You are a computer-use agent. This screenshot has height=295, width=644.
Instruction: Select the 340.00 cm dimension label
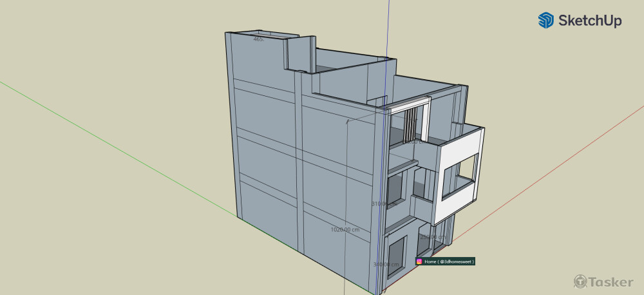coord(385,264)
